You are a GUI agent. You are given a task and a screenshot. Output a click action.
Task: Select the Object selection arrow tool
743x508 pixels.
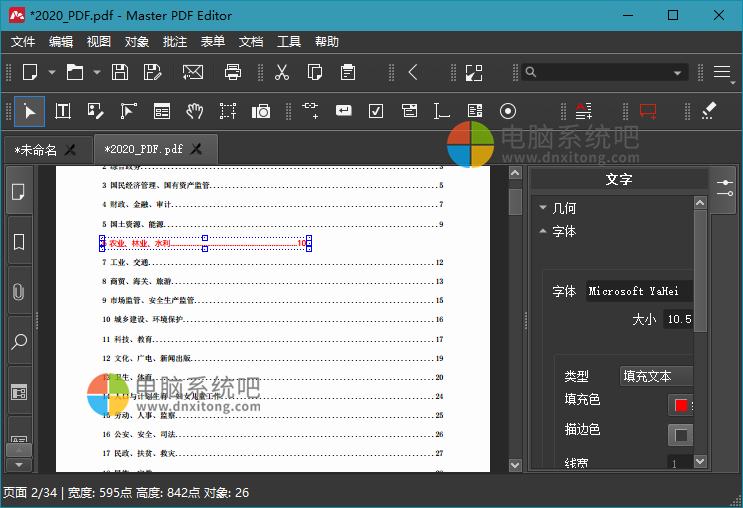[29, 111]
